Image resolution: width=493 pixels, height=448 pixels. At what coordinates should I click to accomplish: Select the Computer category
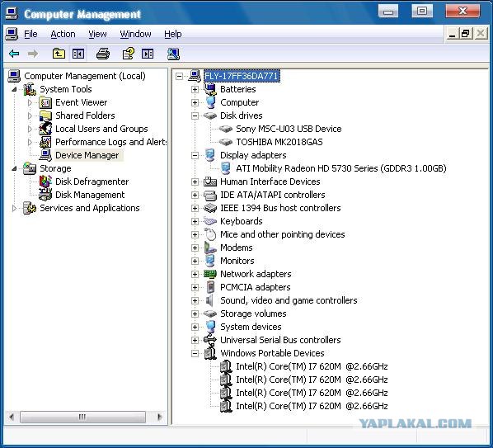click(x=240, y=102)
